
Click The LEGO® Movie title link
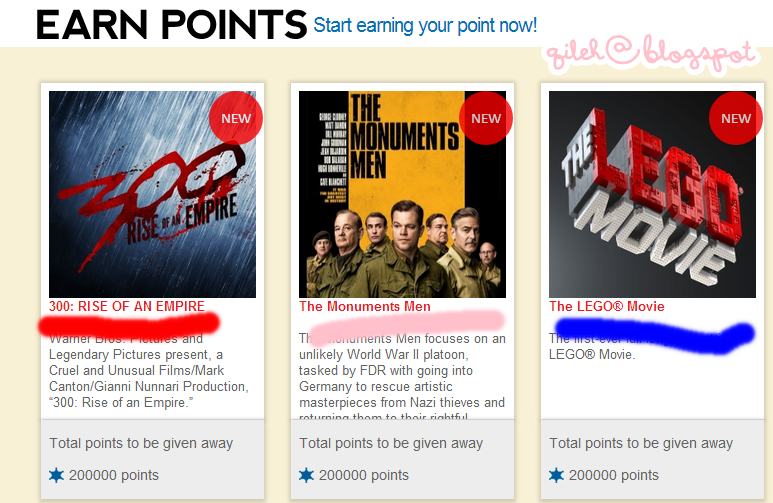607,306
